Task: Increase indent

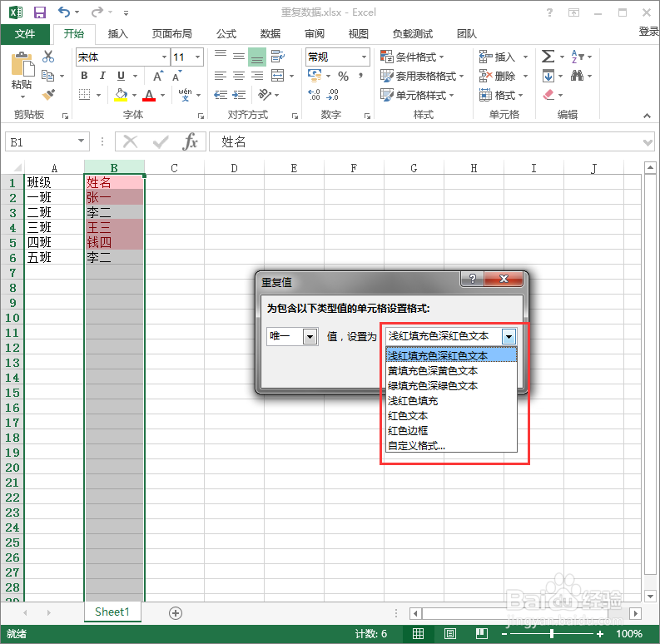Action: pos(239,95)
